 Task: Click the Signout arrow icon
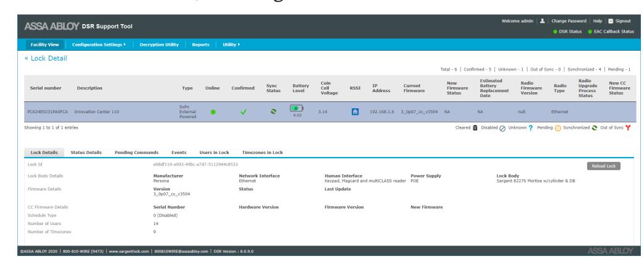click(x=611, y=21)
